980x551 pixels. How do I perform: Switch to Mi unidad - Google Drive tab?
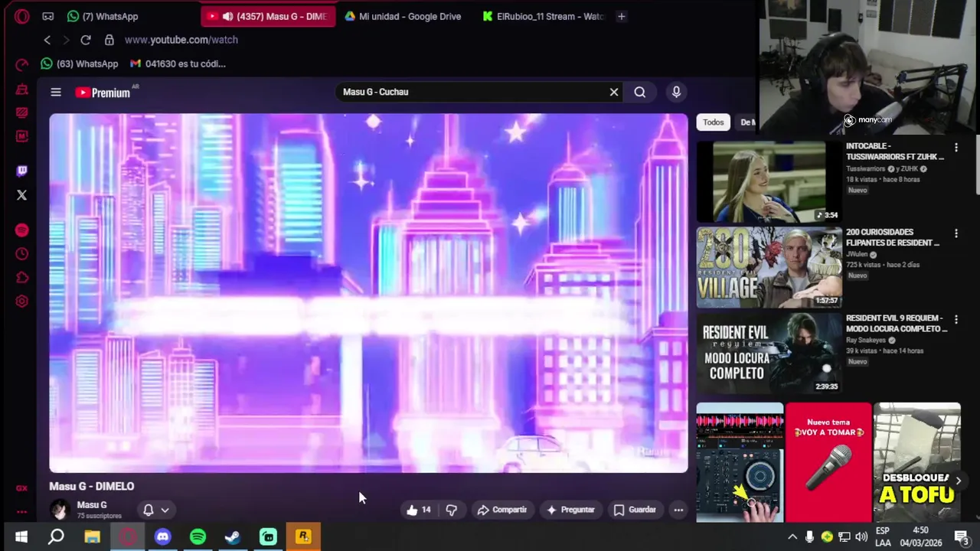[403, 16]
